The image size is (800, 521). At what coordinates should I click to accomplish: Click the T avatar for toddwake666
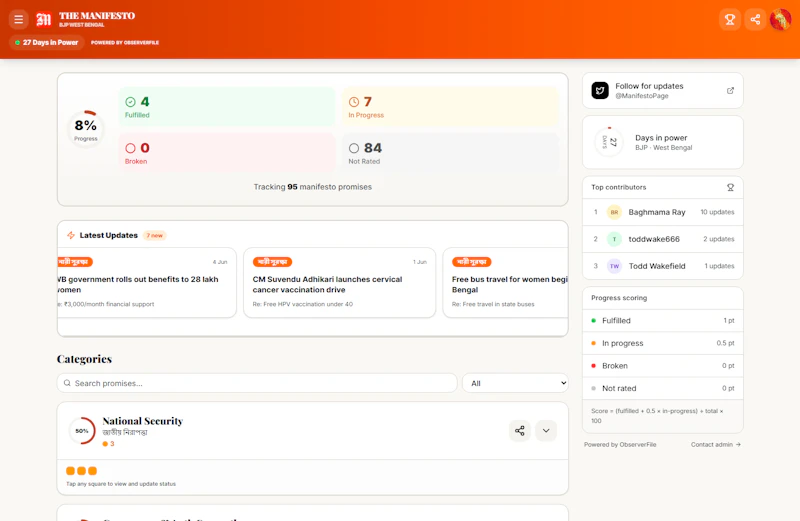[x=614, y=239]
